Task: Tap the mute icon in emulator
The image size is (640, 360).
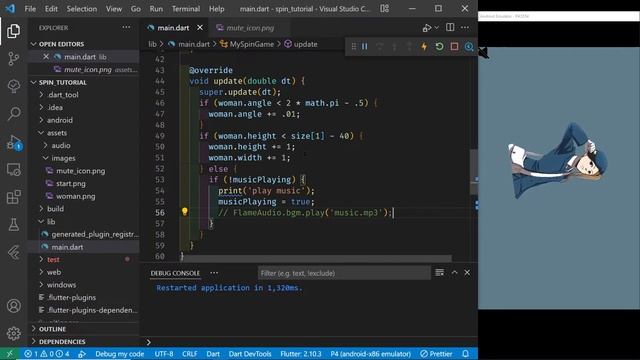Action: (484, 53)
